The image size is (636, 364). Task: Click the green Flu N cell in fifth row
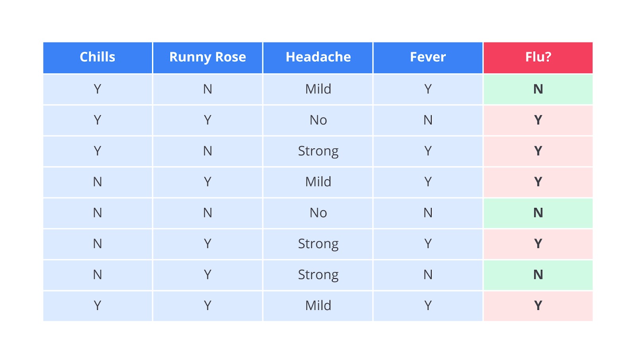coord(538,213)
